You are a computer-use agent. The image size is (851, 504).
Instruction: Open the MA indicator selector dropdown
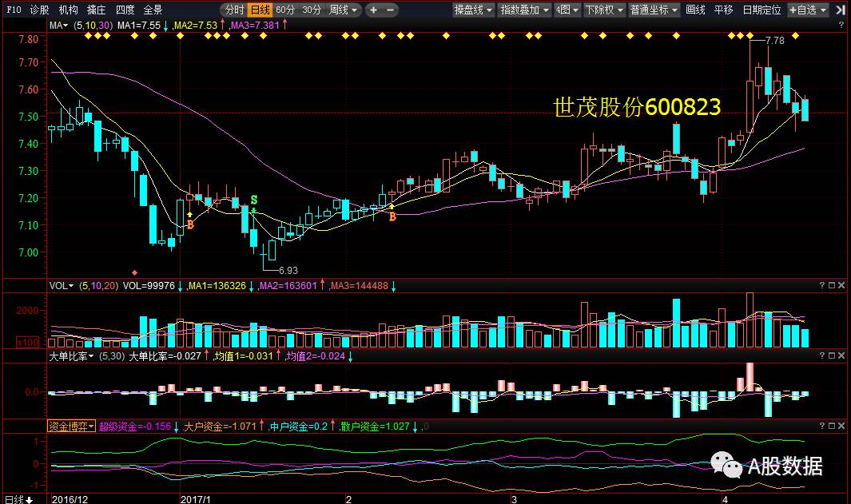(58, 26)
